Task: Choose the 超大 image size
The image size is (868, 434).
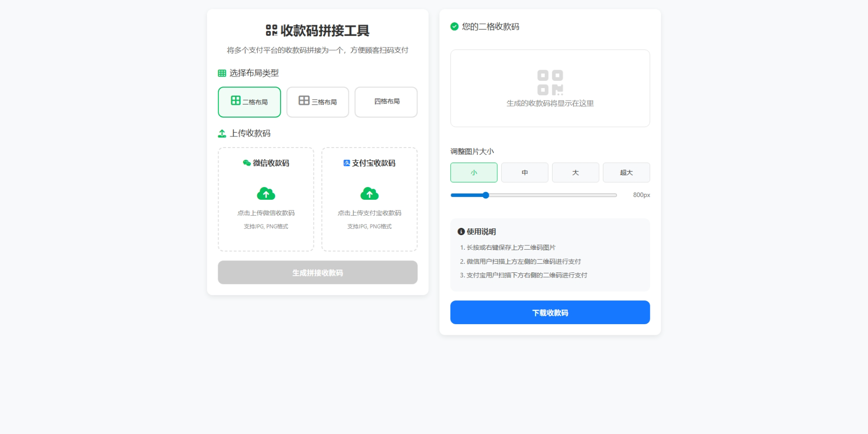Action: point(626,173)
